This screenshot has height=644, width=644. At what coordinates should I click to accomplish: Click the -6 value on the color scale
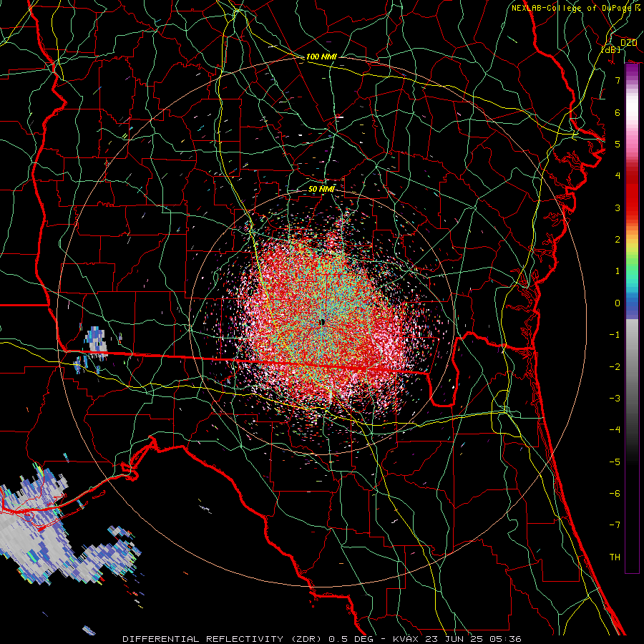coord(615,494)
